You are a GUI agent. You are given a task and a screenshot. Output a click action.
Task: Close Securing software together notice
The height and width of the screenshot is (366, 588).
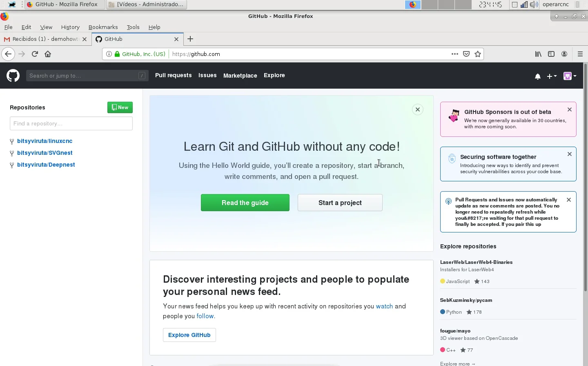pyautogui.click(x=570, y=154)
